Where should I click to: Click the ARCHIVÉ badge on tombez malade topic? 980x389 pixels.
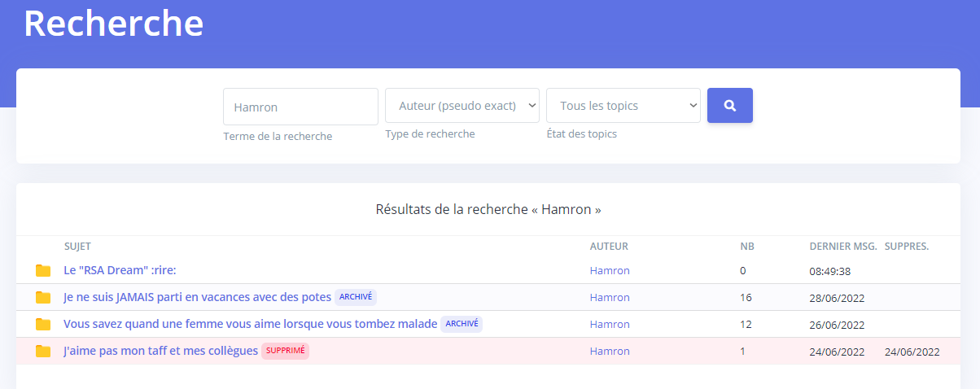tap(462, 324)
